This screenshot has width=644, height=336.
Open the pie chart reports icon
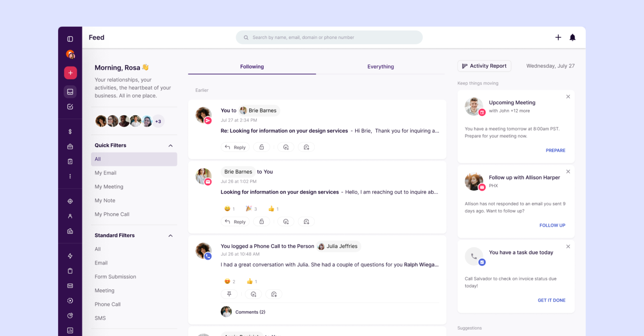[70, 315]
